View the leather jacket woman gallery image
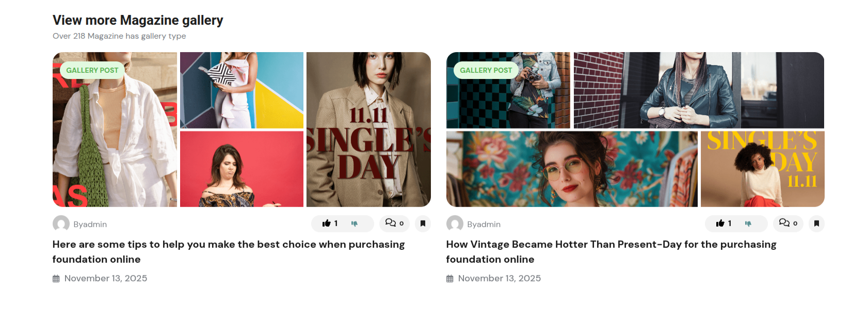 pos(699,90)
